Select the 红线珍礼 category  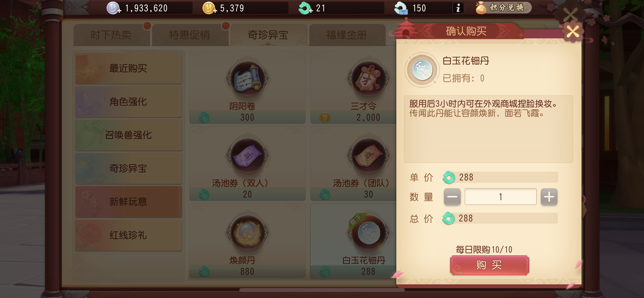(x=129, y=235)
